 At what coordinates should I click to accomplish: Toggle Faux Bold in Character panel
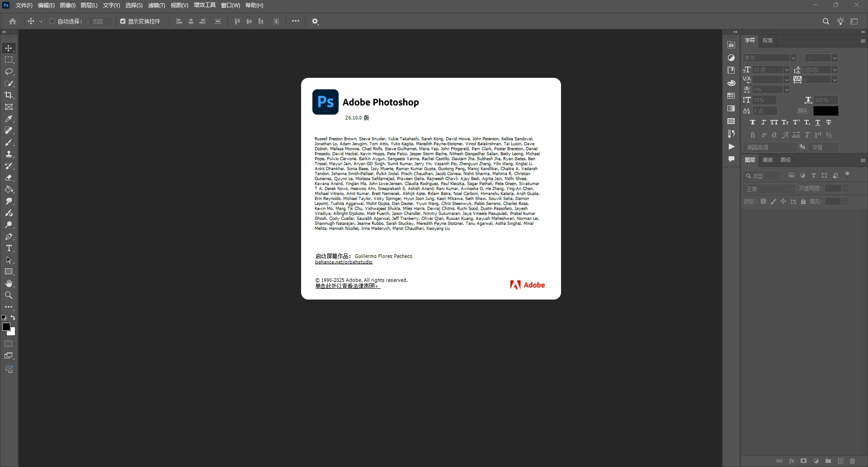point(752,123)
